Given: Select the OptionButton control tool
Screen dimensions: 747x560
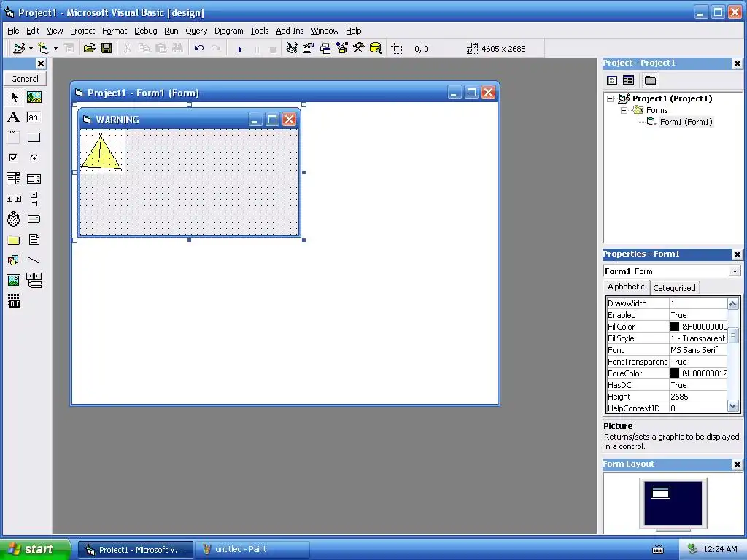Looking at the screenshot, I should click(34, 157).
